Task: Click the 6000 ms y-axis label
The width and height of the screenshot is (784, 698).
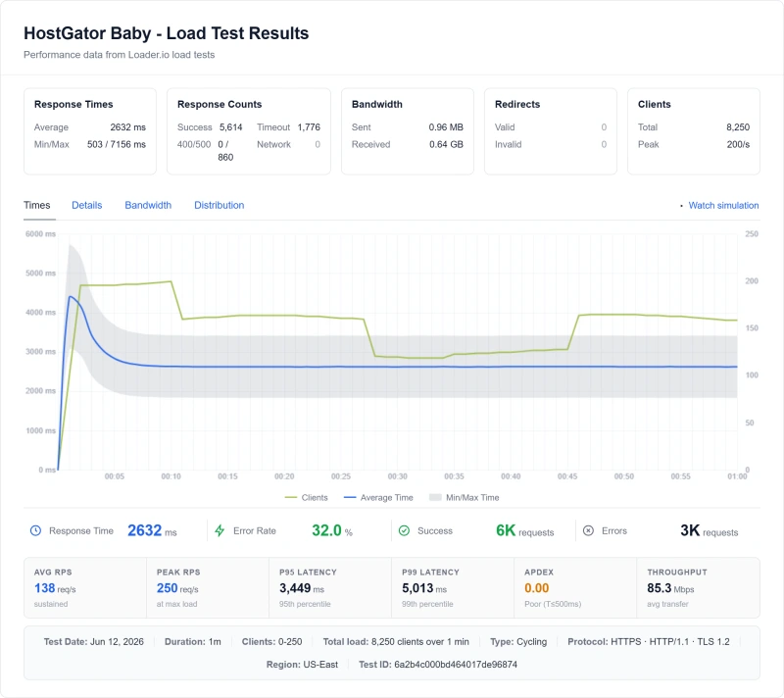Action: [40, 234]
